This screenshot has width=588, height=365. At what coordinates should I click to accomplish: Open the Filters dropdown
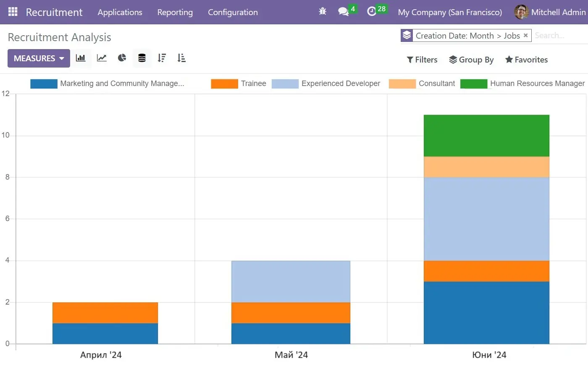[422, 60]
